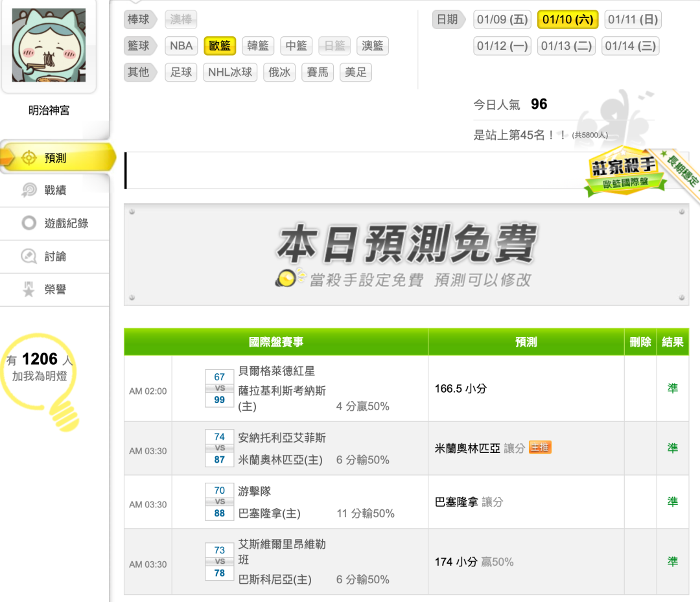Choose date 01/10 (六)
700x602 pixels.
[568, 19]
